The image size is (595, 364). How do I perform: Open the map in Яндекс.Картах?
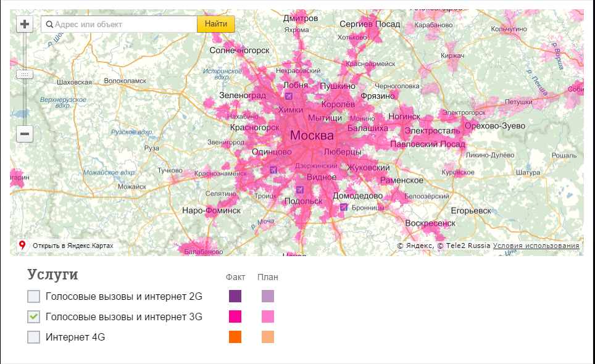click(x=73, y=246)
